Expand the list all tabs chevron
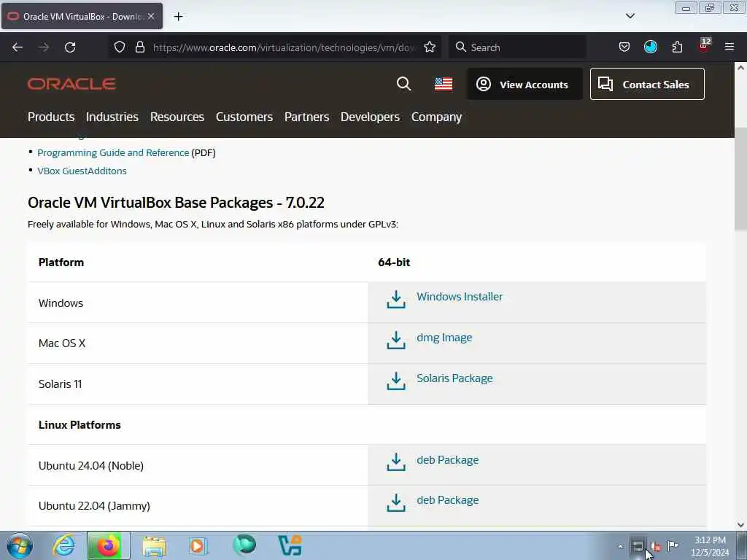 point(630,16)
